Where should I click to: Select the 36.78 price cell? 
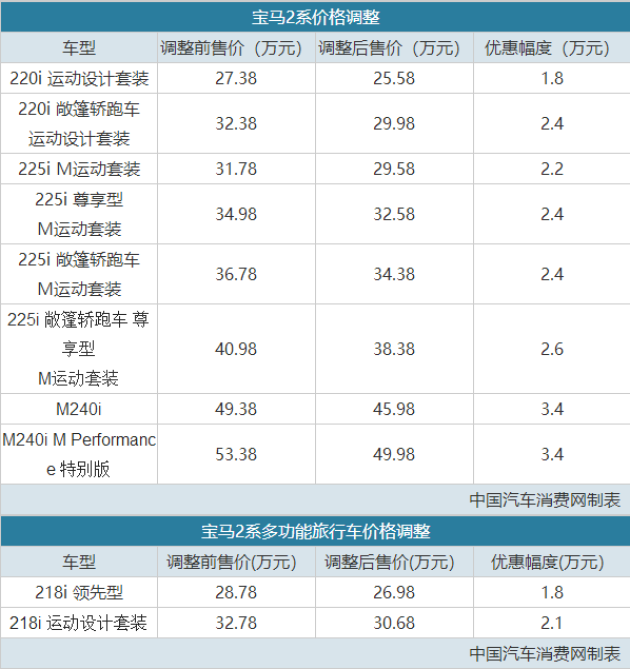[x=236, y=274]
